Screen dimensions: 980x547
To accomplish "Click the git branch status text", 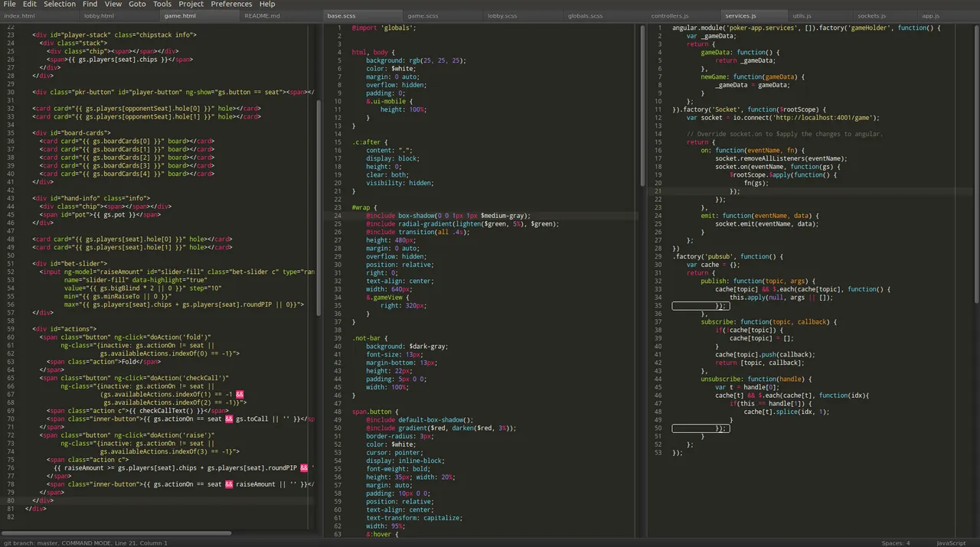I will point(31,543).
